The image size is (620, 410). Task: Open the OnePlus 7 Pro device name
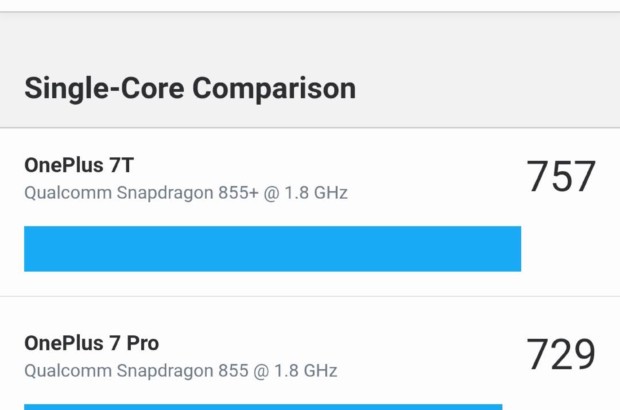[x=91, y=343]
